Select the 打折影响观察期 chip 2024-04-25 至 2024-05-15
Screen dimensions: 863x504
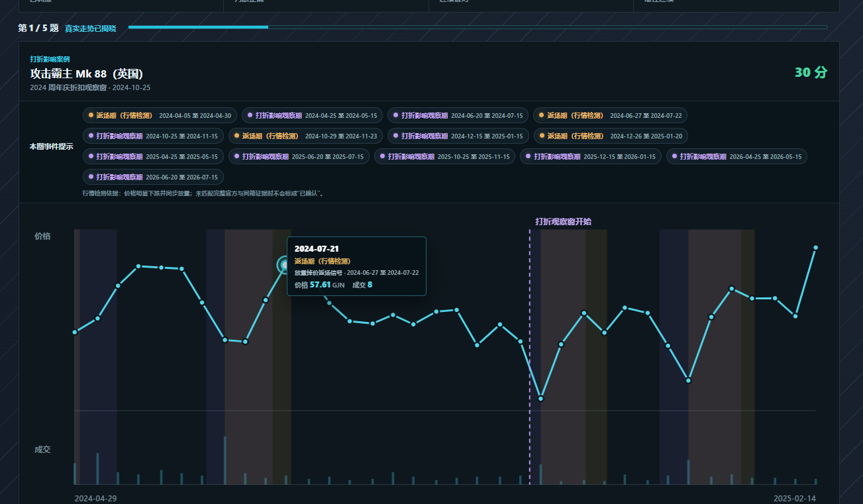point(312,115)
